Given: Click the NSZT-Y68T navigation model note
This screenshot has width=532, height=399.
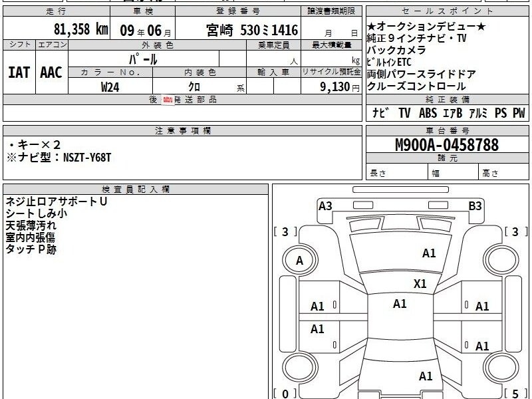Looking at the screenshot, I should pyautogui.click(x=87, y=158).
